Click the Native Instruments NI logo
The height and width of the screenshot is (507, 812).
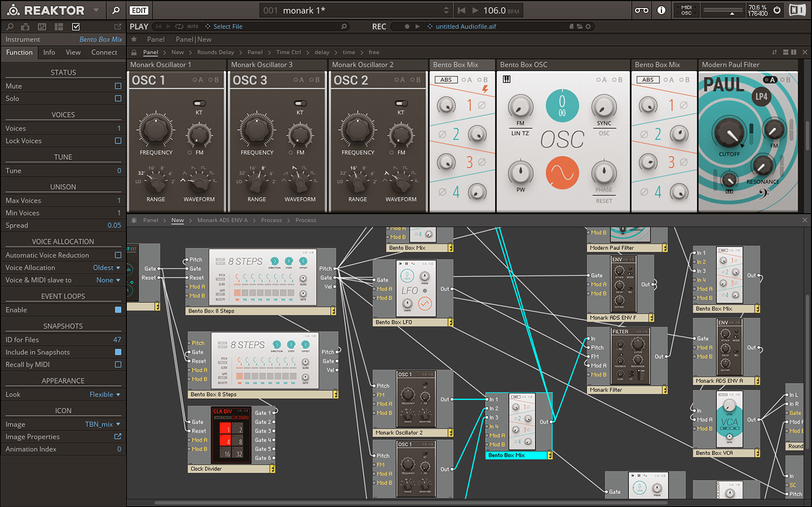tap(797, 10)
